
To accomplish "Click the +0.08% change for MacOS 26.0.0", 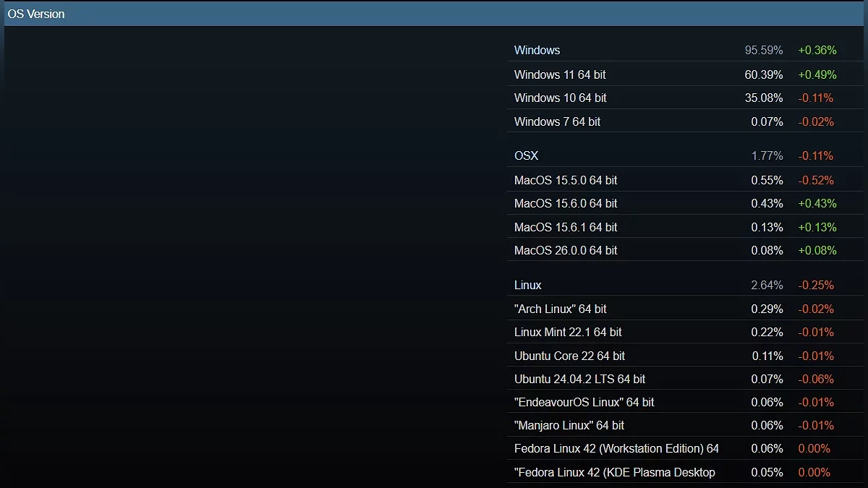I will point(817,250).
